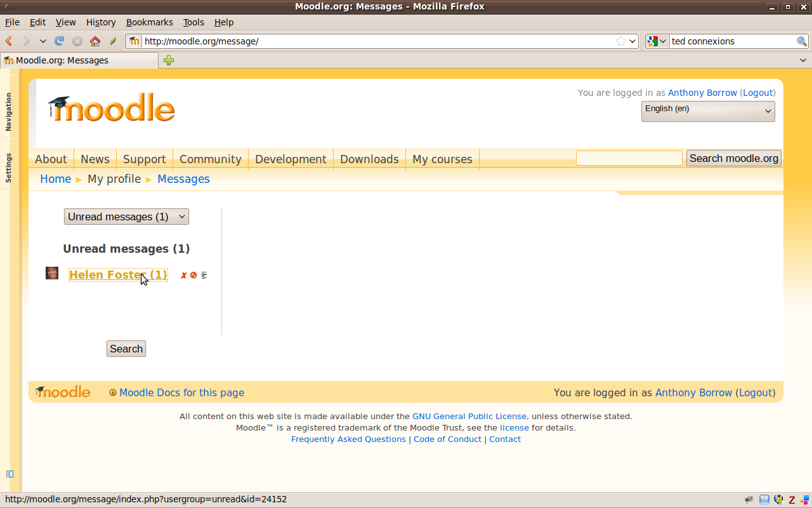Remove Helen Foster contact red X icon
This screenshot has height=508, width=812.
[x=184, y=276]
